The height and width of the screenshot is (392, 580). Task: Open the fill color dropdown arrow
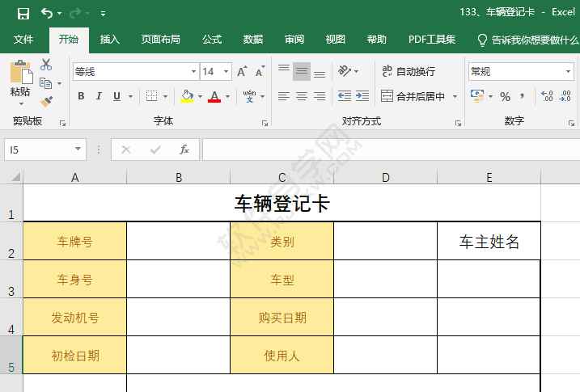click(x=200, y=96)
